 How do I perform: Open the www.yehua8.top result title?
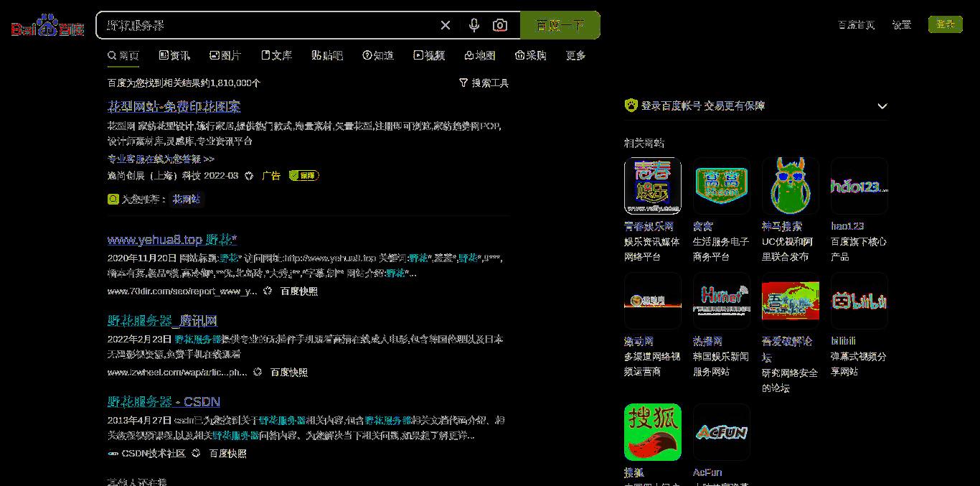click(x=172, y=239)
